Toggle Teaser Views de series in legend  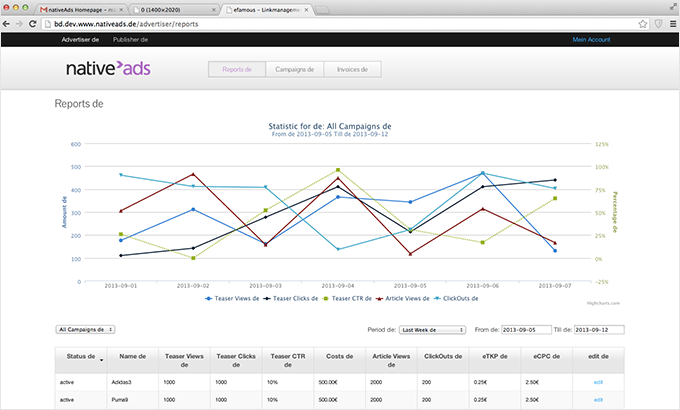pos(235,298)
